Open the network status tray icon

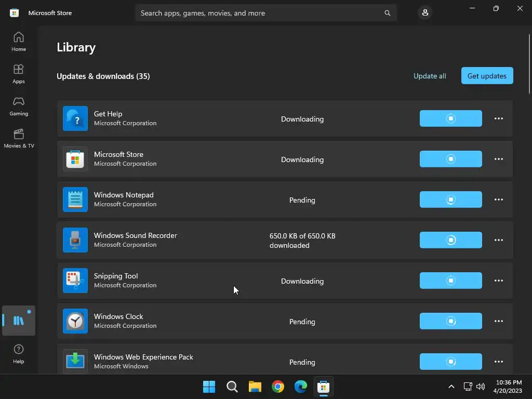point(468,387)
